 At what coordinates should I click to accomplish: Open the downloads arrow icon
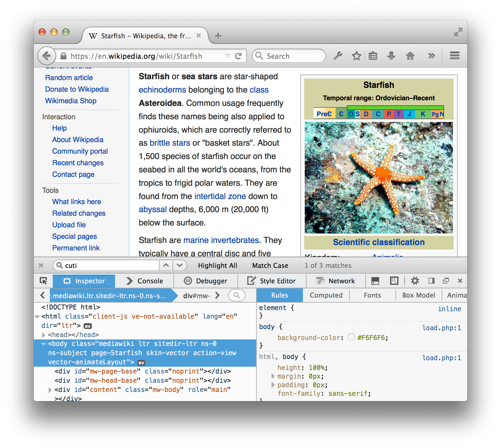click(x=391, y=56)
